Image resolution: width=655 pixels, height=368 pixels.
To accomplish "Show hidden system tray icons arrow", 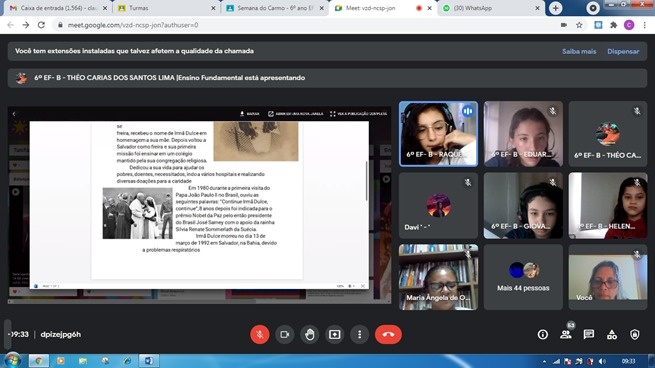I will (x=544, y=361).
